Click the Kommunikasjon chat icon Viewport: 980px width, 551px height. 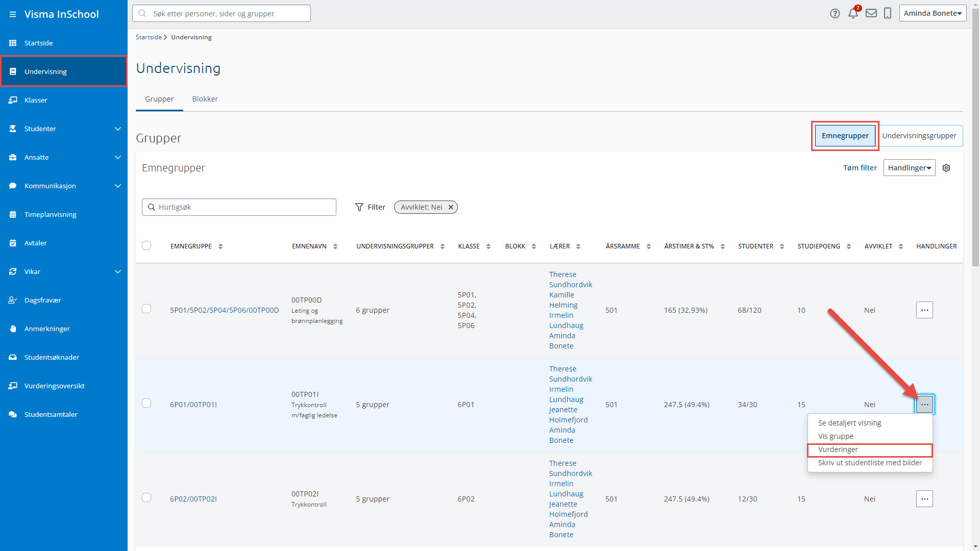click(13, 186)
